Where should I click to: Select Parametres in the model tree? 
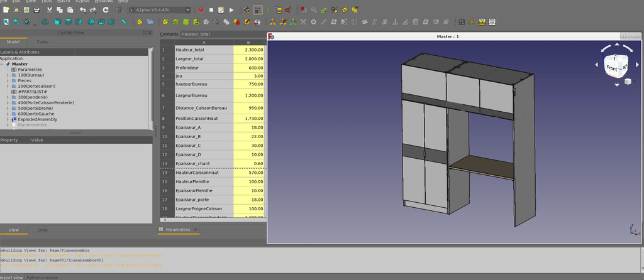point(30,69)
